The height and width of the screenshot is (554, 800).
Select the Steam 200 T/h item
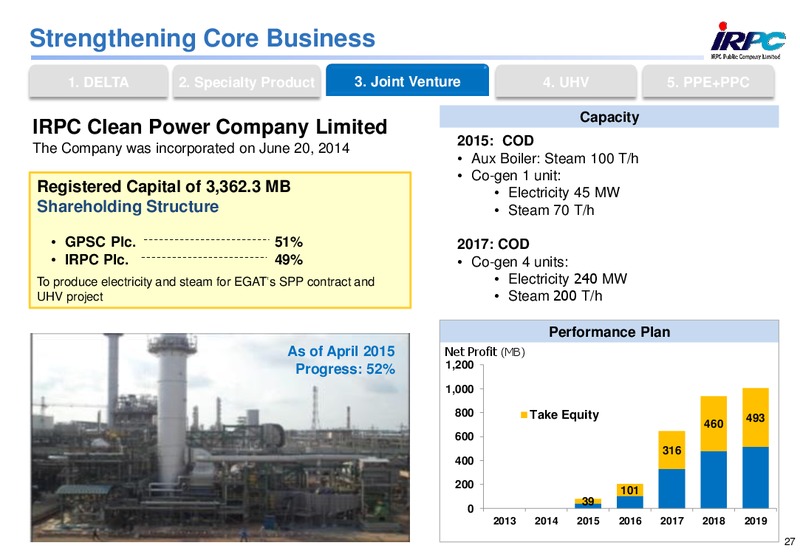tap(555, 296)
